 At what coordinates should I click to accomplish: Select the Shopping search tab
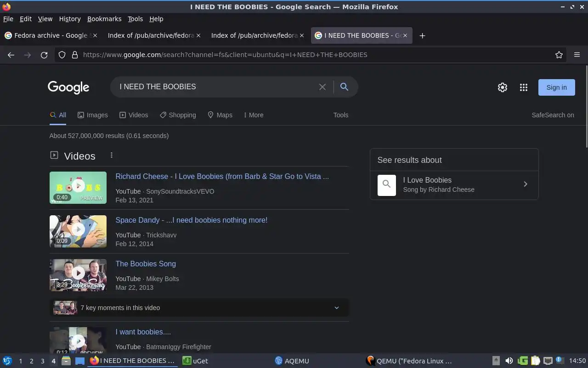pos(178,115)
